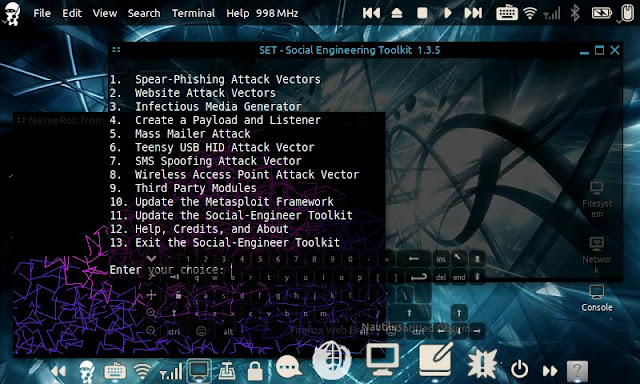Click the battery status icon
Viewport: 640px width, 384px height.
point(602,13)
